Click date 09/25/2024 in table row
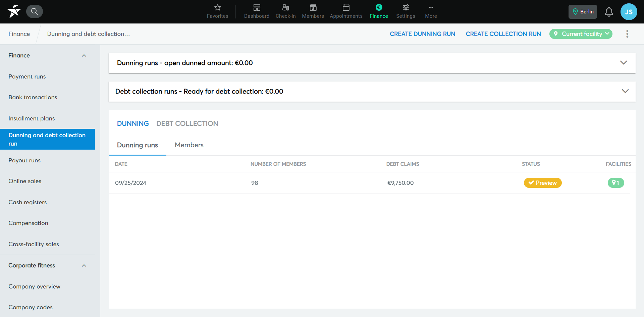 [130, 183]
